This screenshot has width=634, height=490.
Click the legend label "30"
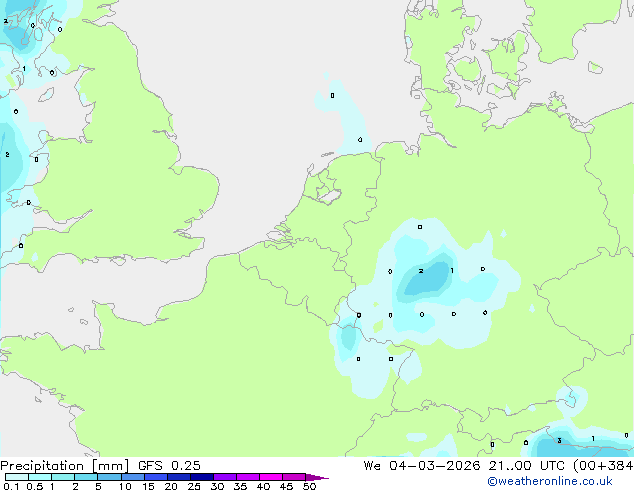click(217, 486)
